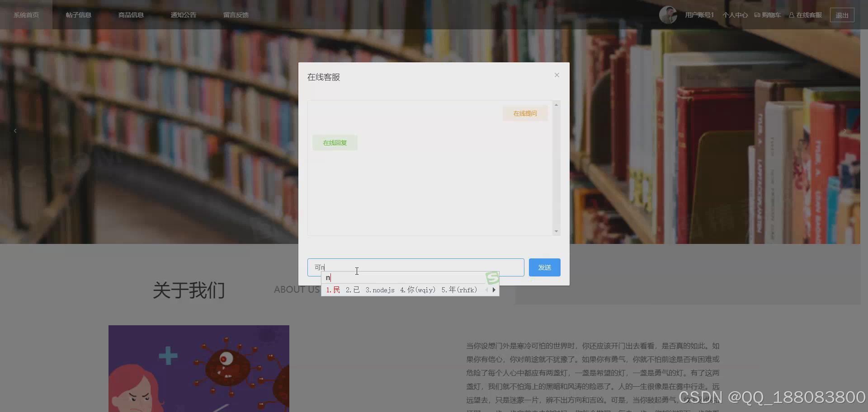
Task: Open the 系统首页 menu item
Action: [x=26, y=14]
